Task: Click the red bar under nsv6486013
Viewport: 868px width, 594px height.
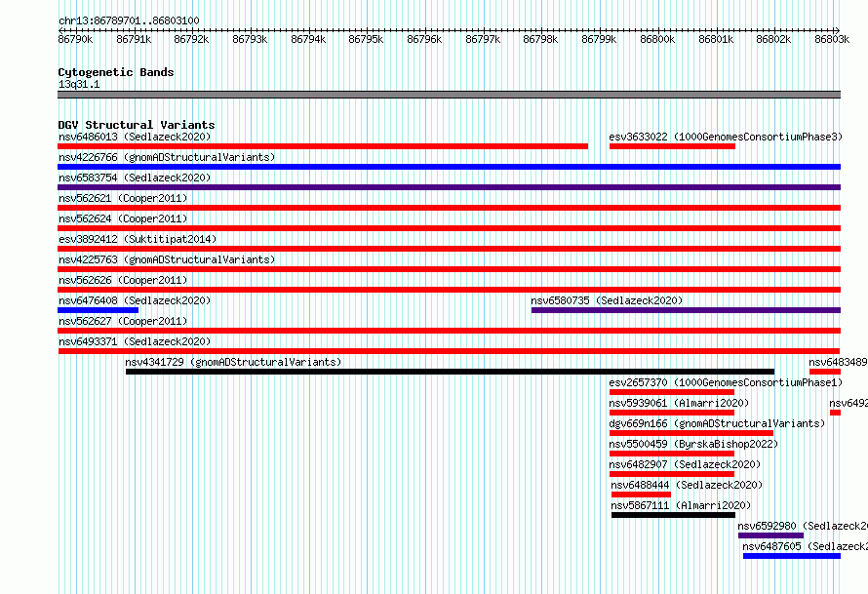Action: 323,146
